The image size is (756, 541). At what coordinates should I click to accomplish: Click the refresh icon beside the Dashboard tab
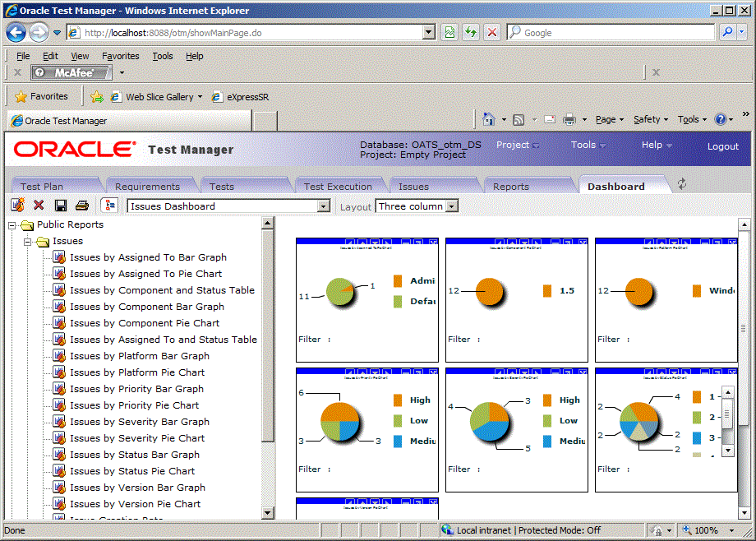coord(682,184)
